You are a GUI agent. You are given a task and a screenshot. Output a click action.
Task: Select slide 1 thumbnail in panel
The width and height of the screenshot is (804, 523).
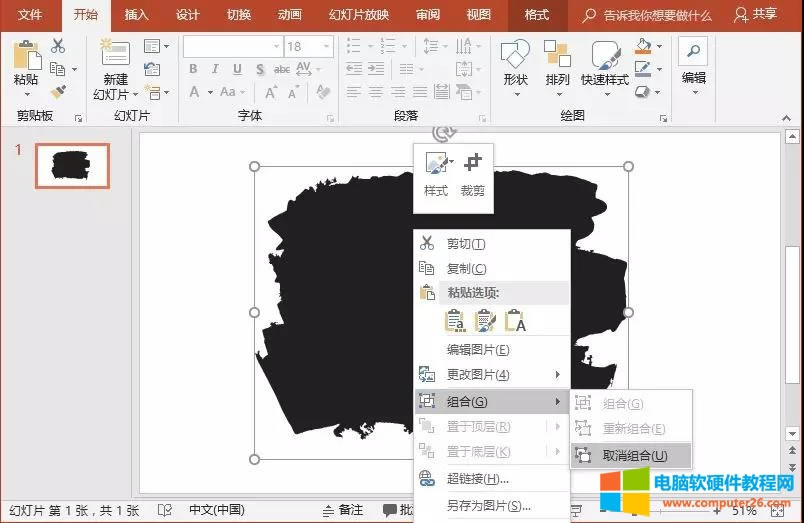[x=72, y=165]
